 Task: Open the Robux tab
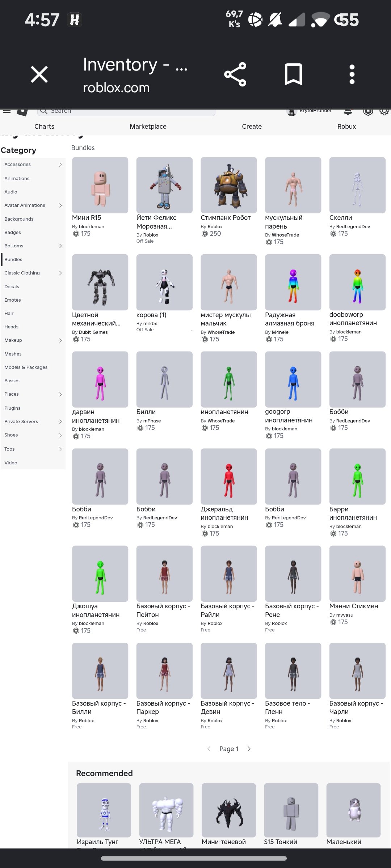pyautogui.click(x=346, y=127)
